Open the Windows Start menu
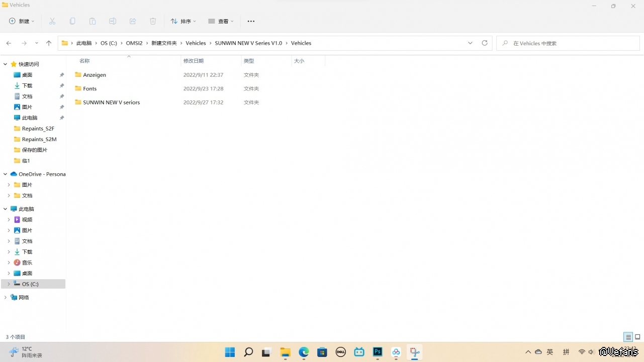Viewport: 644px width, 362px height. tap(230, 352)
